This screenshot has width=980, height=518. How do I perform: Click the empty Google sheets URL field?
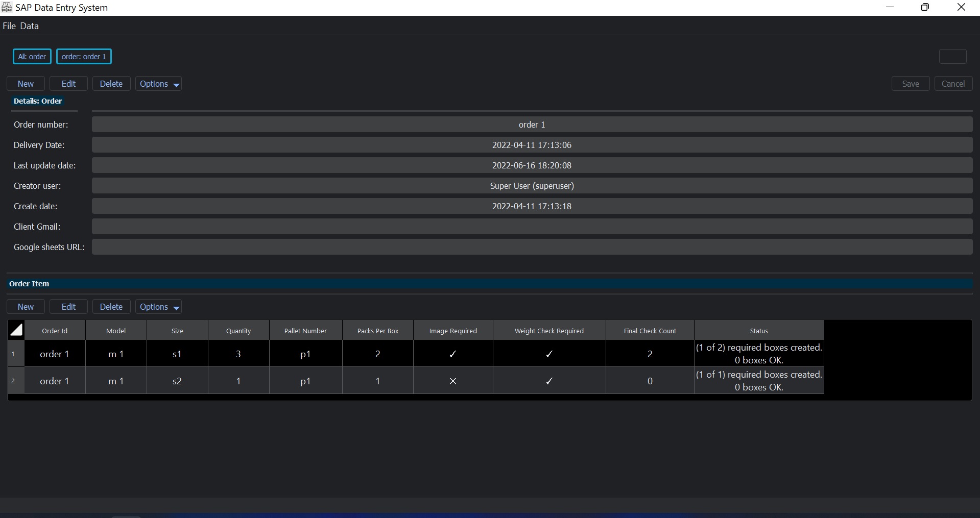(532, 247)
